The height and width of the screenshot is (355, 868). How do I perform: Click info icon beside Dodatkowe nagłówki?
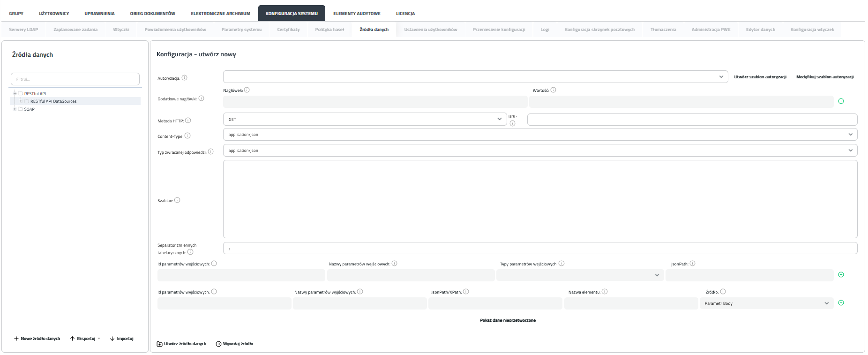click(x=201, y=98)
